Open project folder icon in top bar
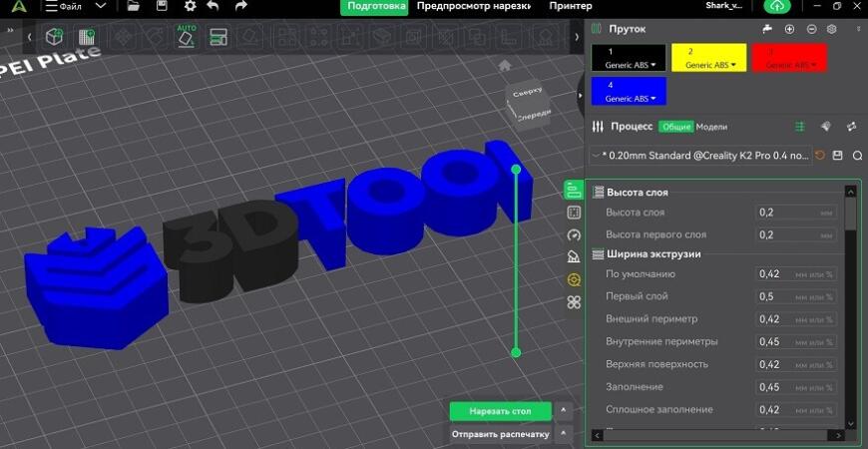The width and height of the screenshot is (868, 449). point(133,6)
